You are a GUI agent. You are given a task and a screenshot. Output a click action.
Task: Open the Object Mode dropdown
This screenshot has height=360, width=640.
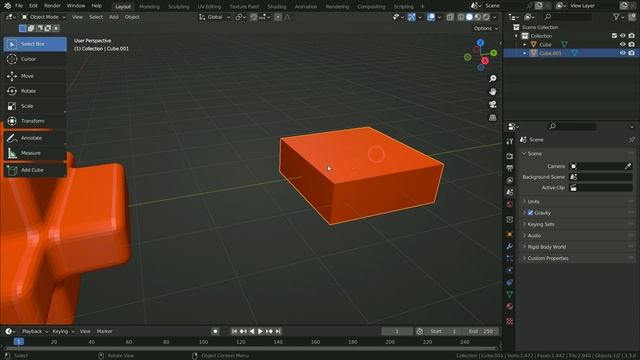click(x=44, y=17)
